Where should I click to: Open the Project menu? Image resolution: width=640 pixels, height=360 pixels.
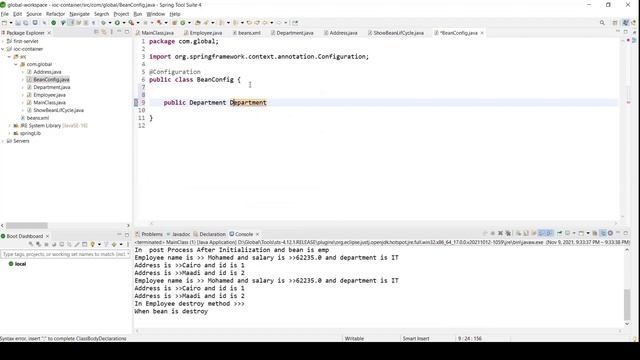coord(121,14)
